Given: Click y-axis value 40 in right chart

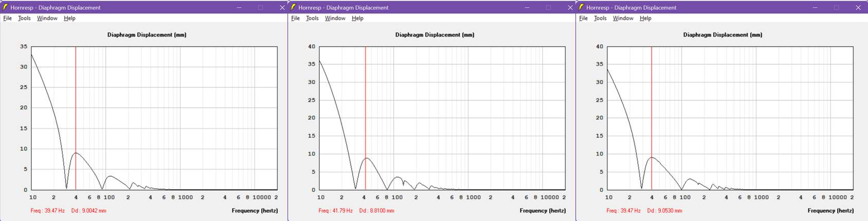Looking at the screenshot, I should tap(600, 46).
